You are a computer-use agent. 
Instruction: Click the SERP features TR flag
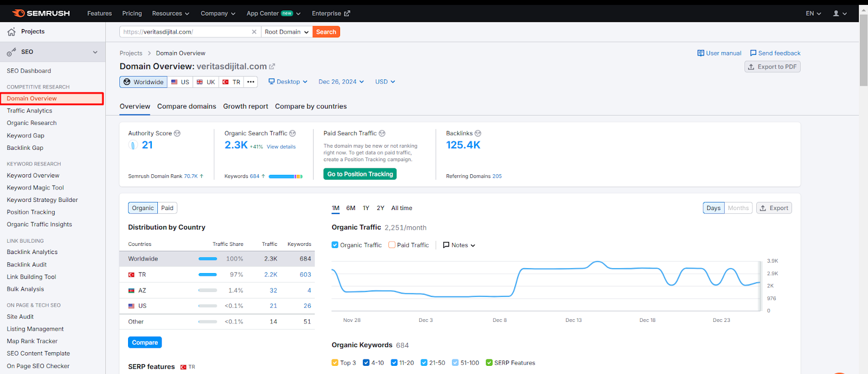click(x=183, y=367)
